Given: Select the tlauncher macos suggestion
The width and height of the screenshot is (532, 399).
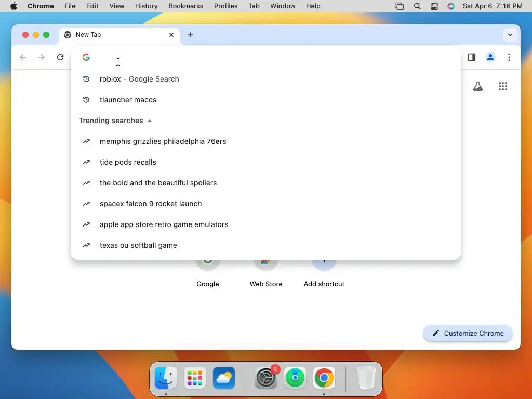Looking at the screenshot, I should click(x=265, y=100).
